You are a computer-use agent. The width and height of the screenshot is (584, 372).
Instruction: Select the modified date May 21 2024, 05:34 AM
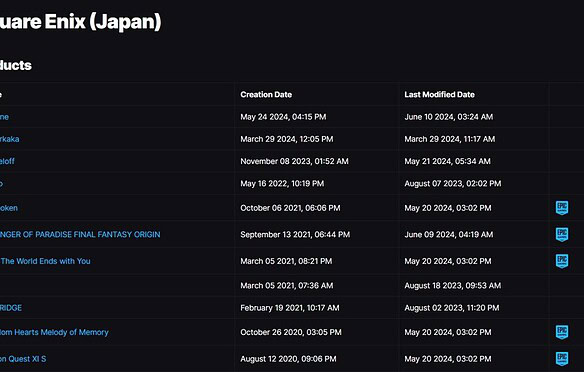coord(447,161)
